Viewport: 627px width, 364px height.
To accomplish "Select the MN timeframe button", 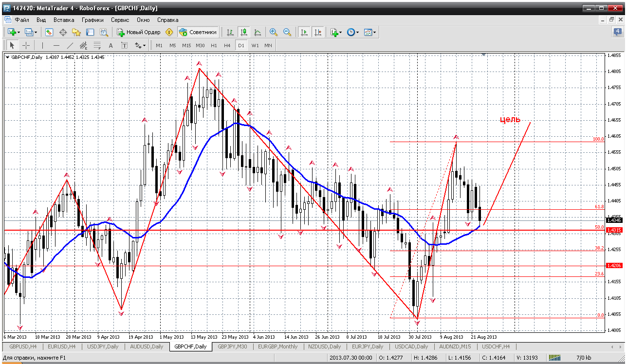I will tap(268, 45).
